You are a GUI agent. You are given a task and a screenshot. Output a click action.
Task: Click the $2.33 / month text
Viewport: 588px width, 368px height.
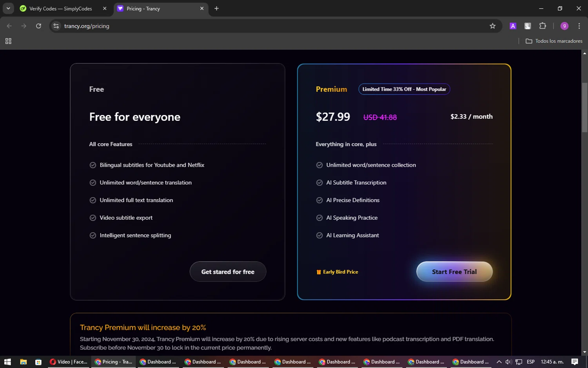472,117
